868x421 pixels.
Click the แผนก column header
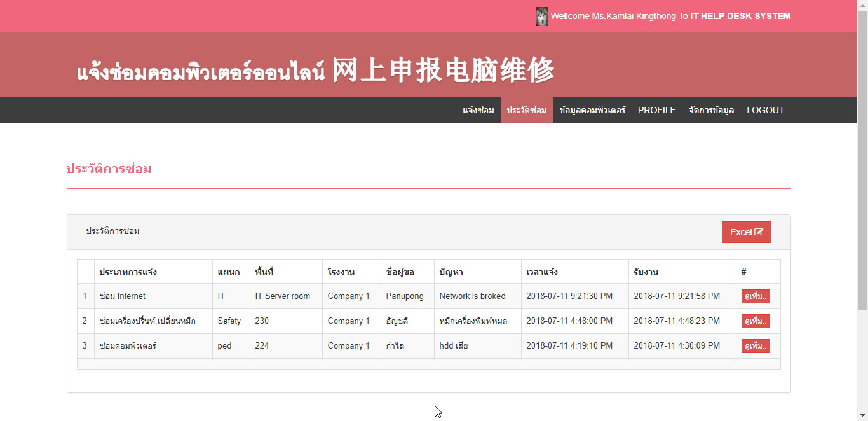[x=231, y=272]
